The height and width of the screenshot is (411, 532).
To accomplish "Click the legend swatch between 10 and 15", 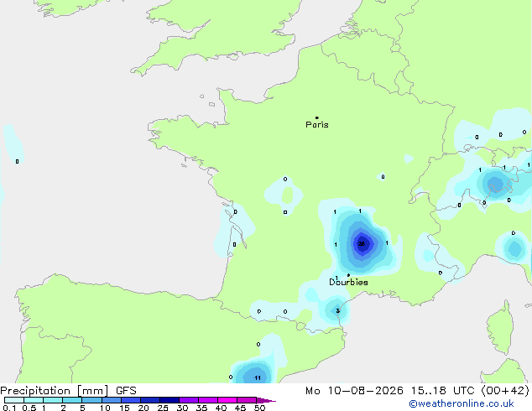I will point(112,400).
